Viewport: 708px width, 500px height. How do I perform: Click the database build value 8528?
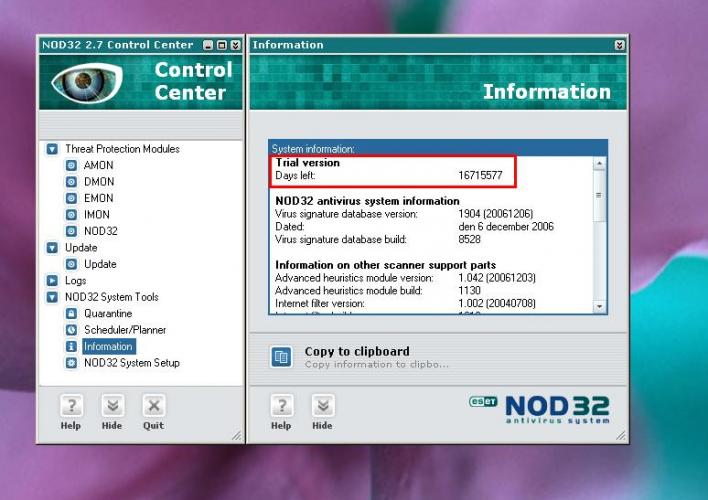click(x=470, y=239)
